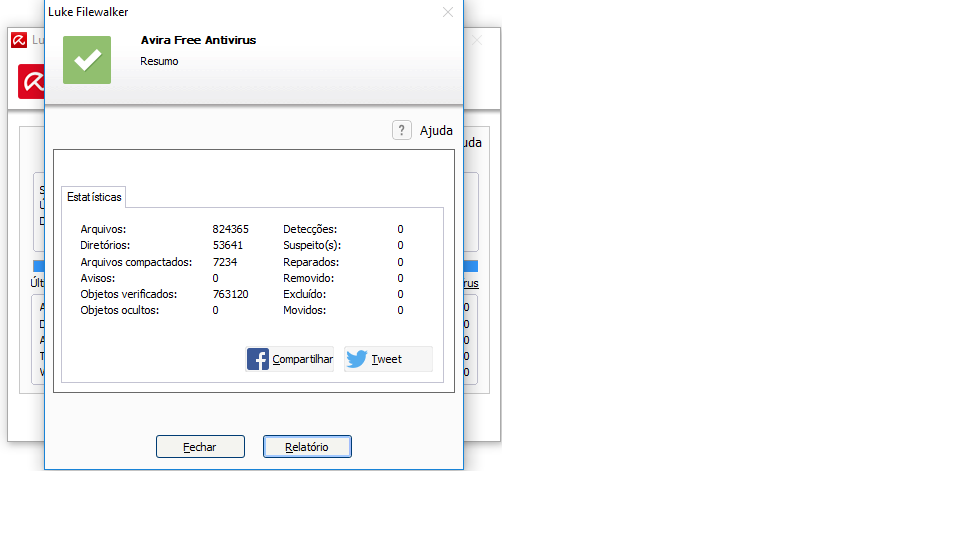
Task: Click the Diretórios value 53641
Action: [x=228, y=245]
